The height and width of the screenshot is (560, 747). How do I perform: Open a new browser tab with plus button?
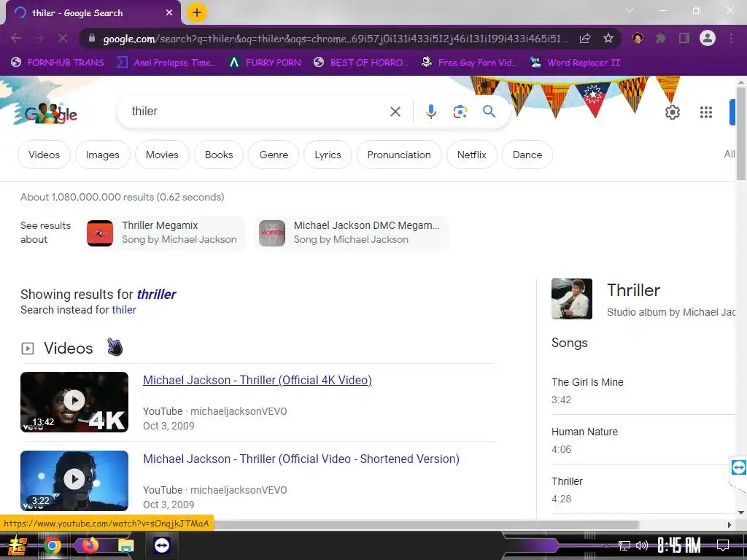pyautogui.click(x=197, y=12)
